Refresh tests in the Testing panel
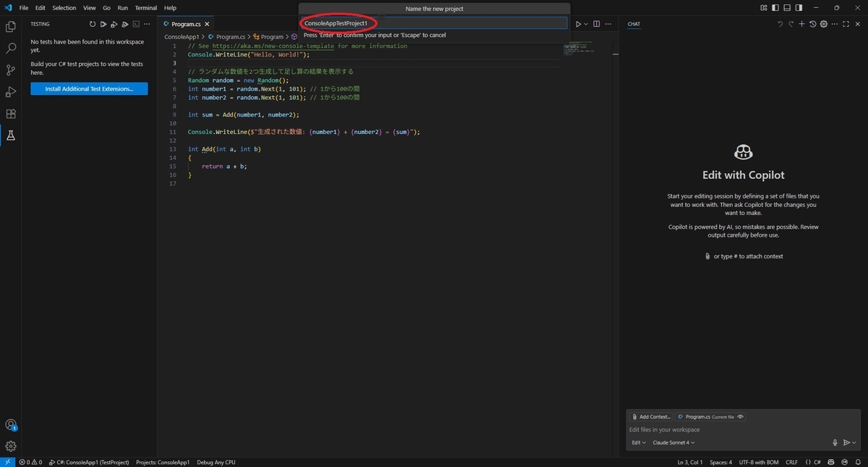Screen dimensions: 868x467 [x=93, y=24]
